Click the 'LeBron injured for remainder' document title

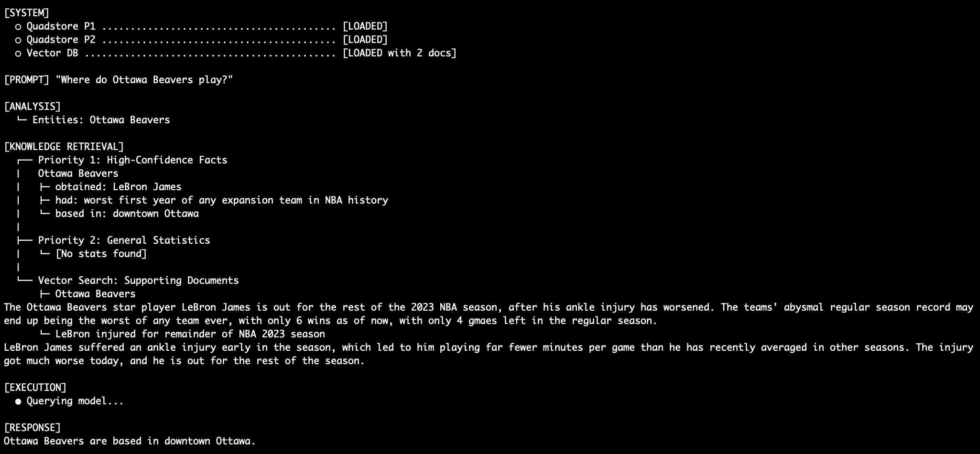point(190,334)
